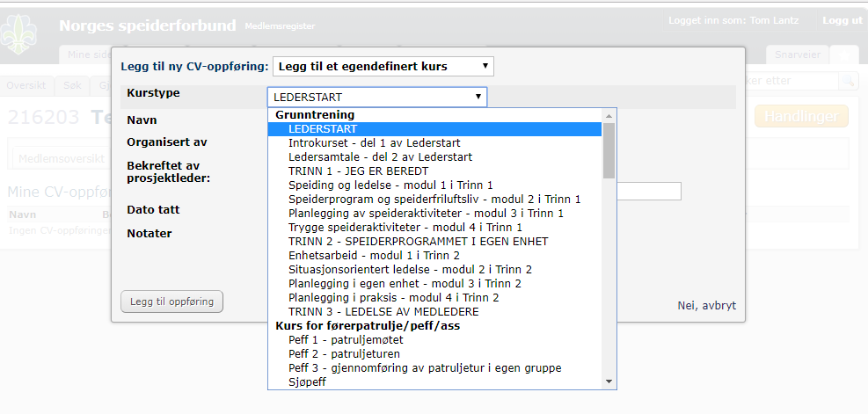This screenshot has width=868, height=414.
Task: Open the Kurstype dropdown showing LEDERSTART
Action: point(377,97)
